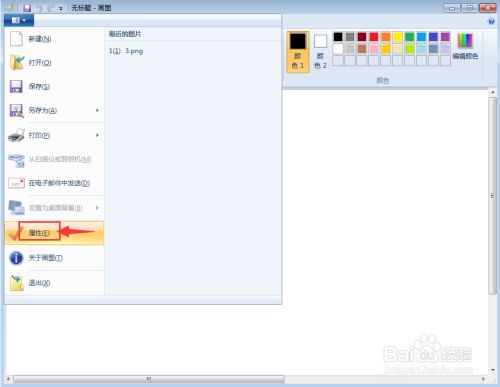Select 在电子邮件中发送(D) menu entry
This screenshot has height=387, width=500.
point(54,183)
